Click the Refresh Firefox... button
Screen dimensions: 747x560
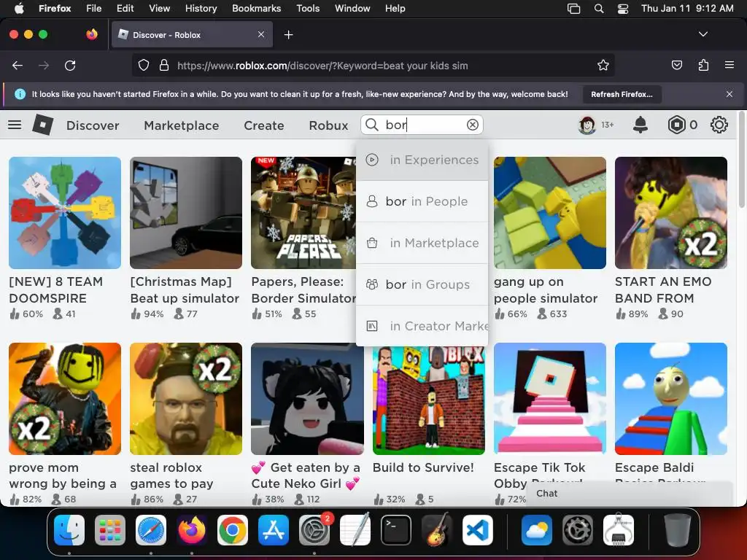pos(622,94)
